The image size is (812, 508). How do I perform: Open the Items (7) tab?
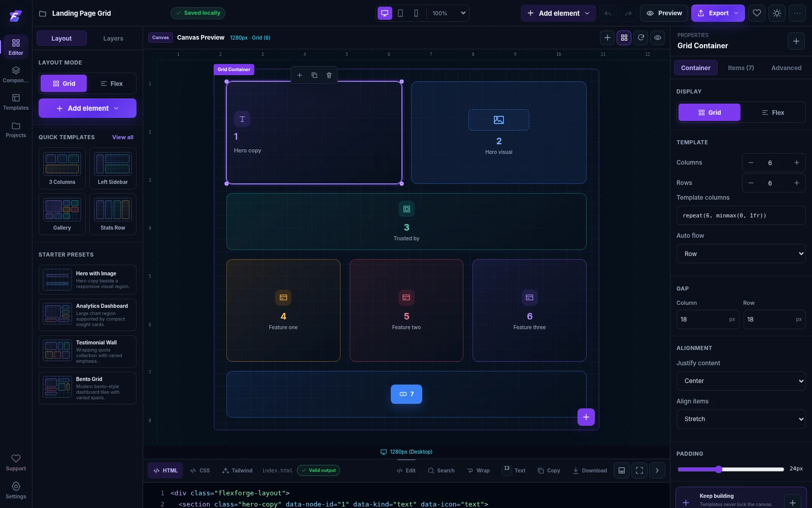pyautogui.click(x=740, y=68)
